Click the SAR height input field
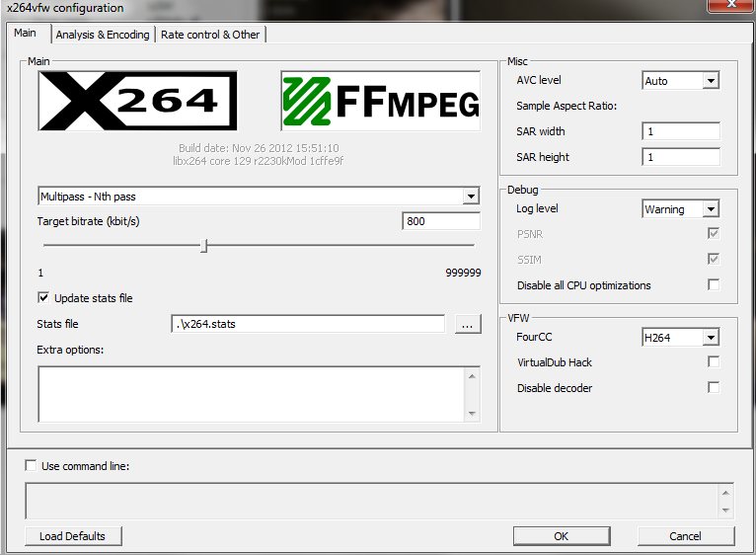The width and height of the screenshot is (756, 555). (681, 157)
